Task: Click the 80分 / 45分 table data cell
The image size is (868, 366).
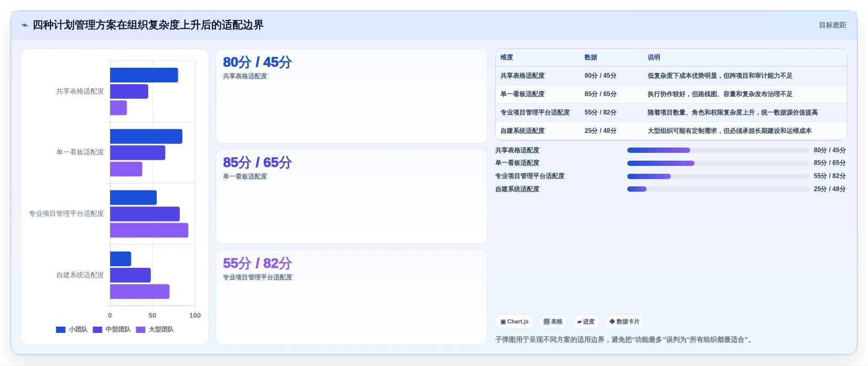Action: coord(600,76)
